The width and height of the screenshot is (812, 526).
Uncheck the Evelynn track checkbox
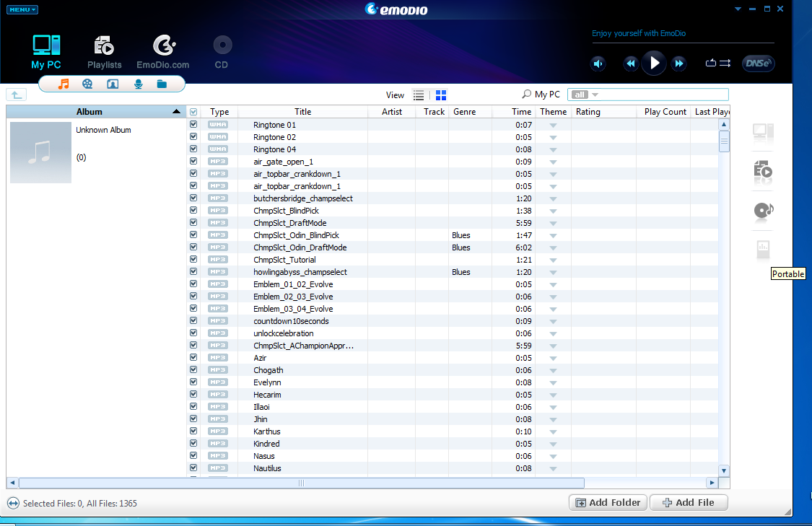(x=193, y=382)
